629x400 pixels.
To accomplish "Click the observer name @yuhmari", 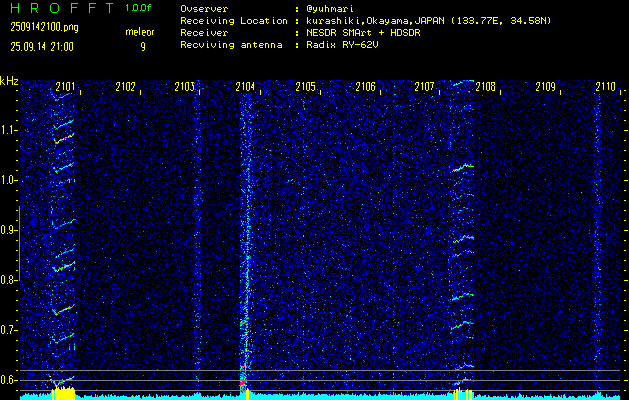I will point(330,9).
